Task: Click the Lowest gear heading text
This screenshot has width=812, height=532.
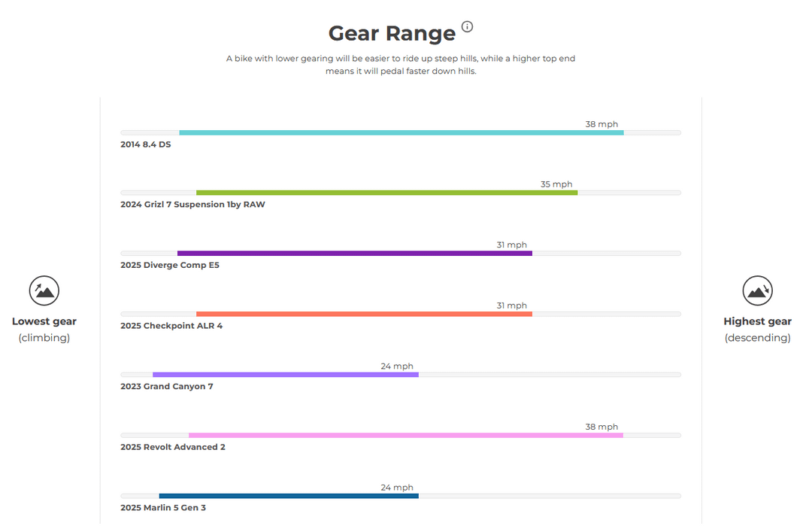Action: (x=44, y=321)
